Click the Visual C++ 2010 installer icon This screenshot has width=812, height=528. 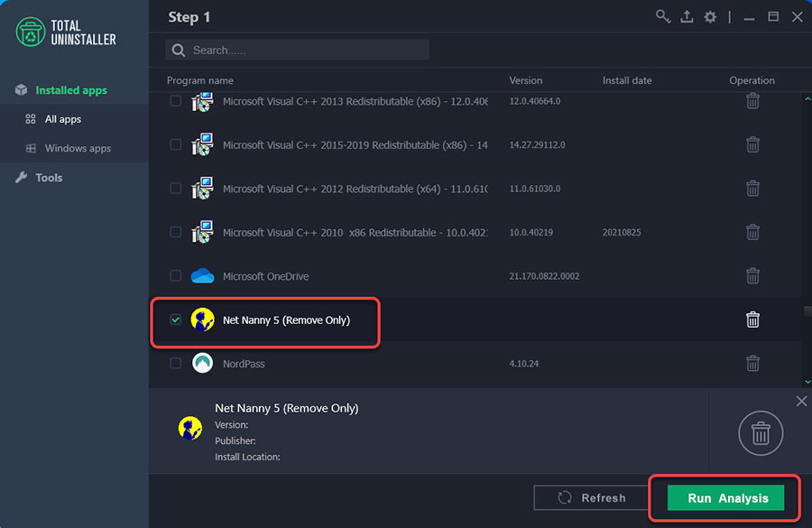[202, 232]
